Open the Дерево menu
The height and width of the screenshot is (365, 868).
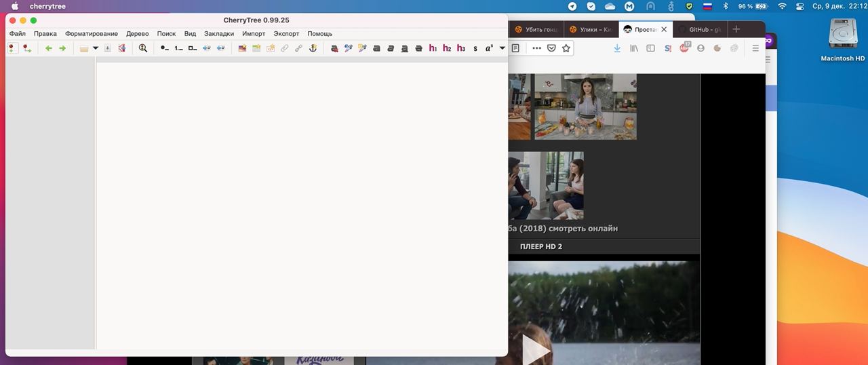pyautogui.click(x=138, y=33)
